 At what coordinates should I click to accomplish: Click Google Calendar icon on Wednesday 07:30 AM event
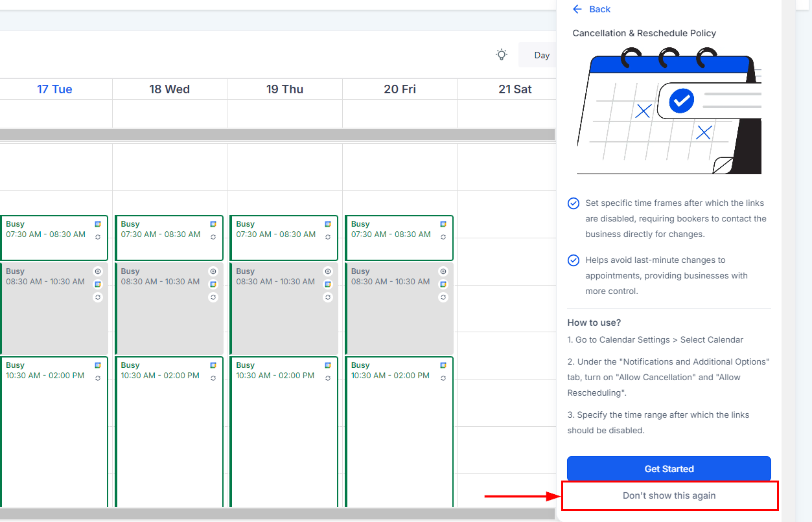tap(213, 224)
